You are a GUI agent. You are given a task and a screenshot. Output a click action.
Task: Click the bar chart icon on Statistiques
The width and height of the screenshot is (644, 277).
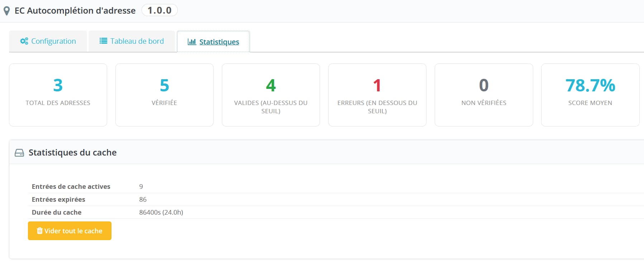[192, 42]
